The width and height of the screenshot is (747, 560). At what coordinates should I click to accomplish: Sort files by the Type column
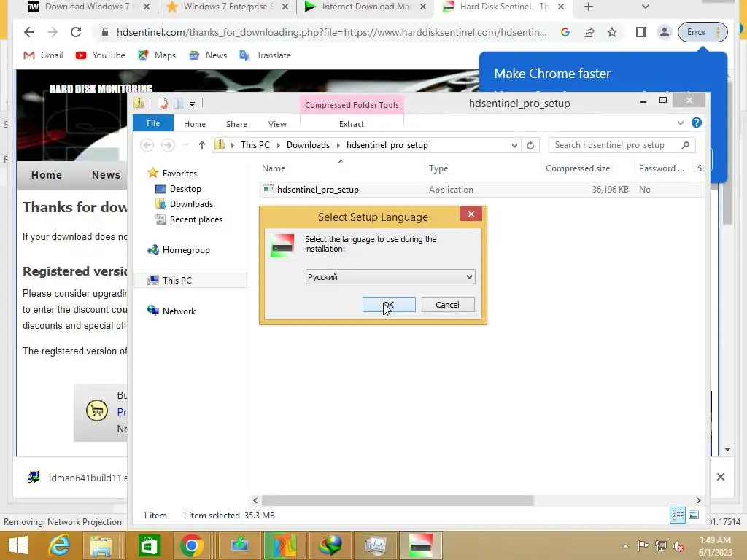(x=438, y=168)
